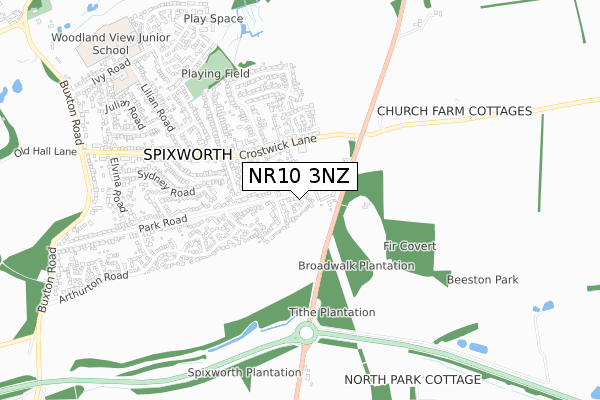
Task: Click the Park Road label
Action: (163, 223)
